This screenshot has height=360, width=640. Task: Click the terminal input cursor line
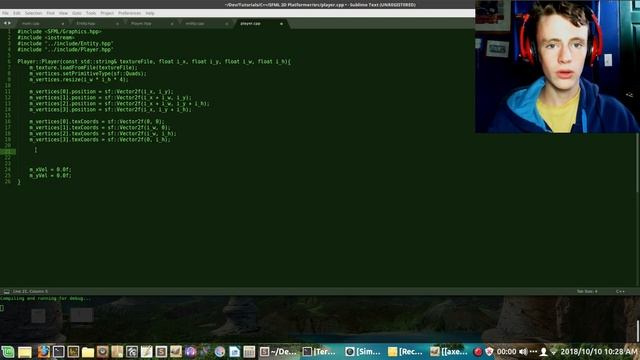coord(2,308)
